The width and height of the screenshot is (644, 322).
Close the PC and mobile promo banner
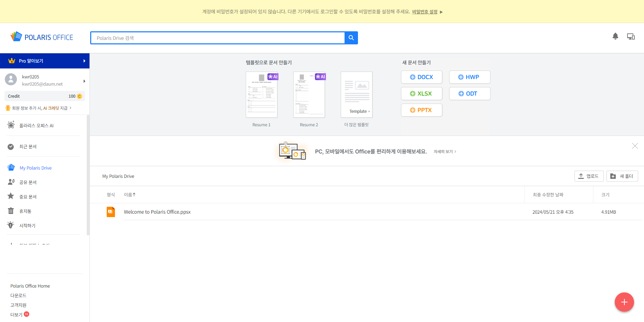[x=635, y=146]
